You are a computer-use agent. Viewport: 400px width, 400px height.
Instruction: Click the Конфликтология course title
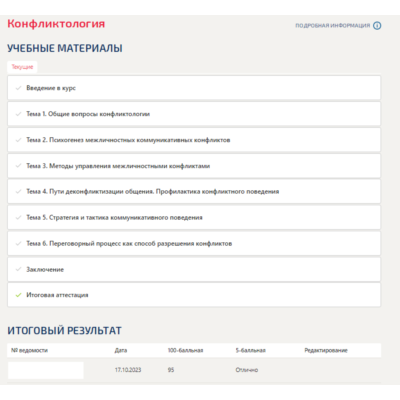coord(56,24)
